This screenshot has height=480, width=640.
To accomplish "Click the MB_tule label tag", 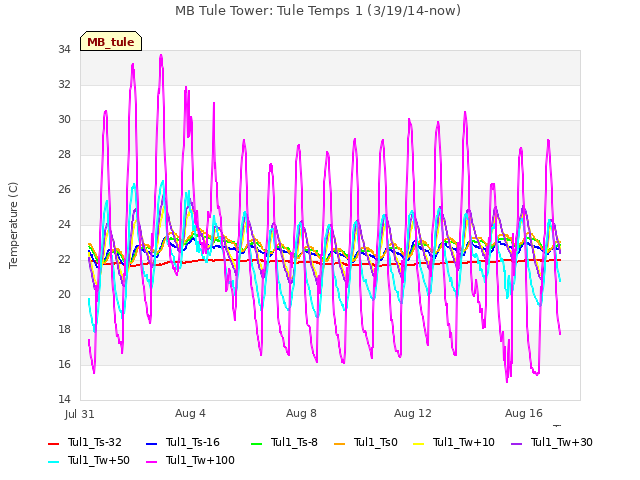I will 111,41.
